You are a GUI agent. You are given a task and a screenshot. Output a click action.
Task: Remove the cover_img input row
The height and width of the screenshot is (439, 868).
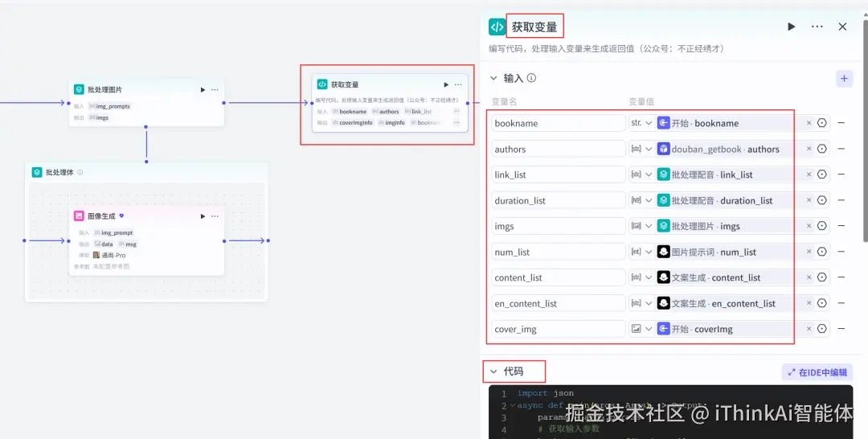click(x=841, y=329)
